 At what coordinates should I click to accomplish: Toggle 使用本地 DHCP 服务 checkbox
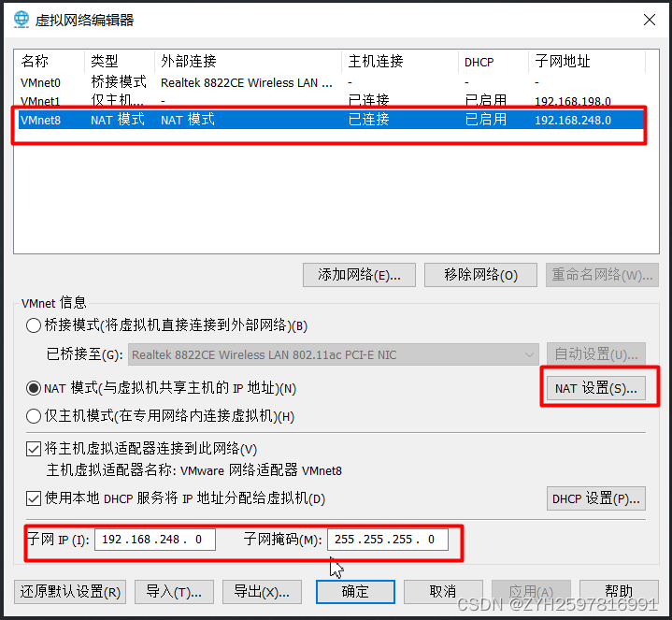coord(34,498)
